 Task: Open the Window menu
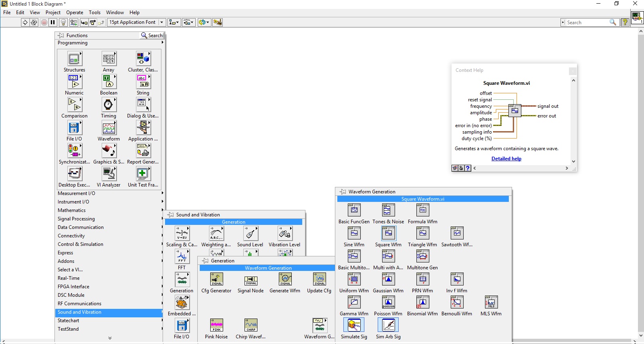point(115,13)
